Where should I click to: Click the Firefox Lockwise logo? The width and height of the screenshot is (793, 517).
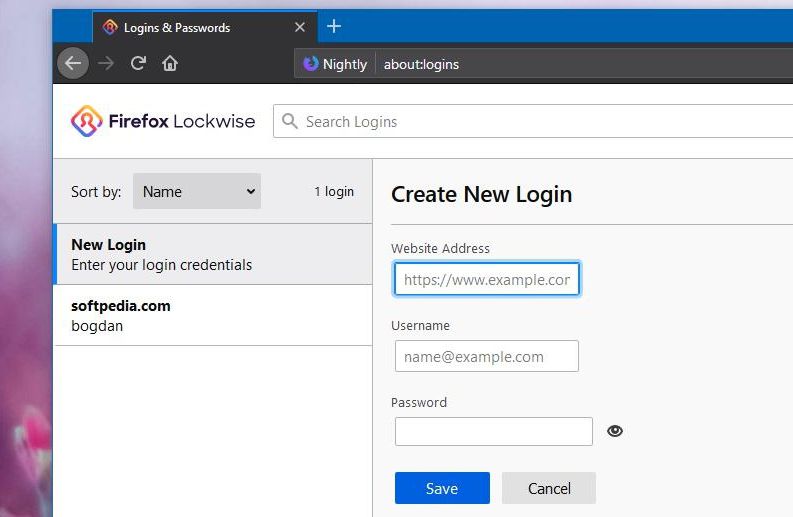pos(163,121)
